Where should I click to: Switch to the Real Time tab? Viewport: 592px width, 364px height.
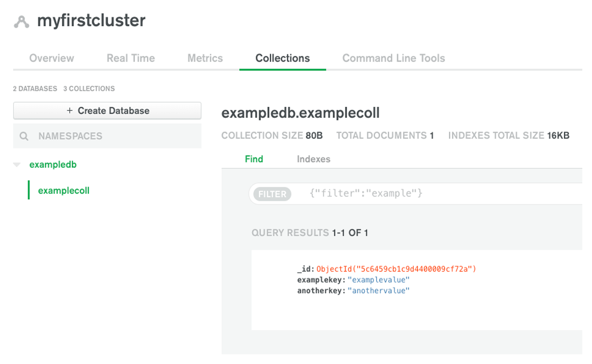pyautogui.click(x=131, y=58)
